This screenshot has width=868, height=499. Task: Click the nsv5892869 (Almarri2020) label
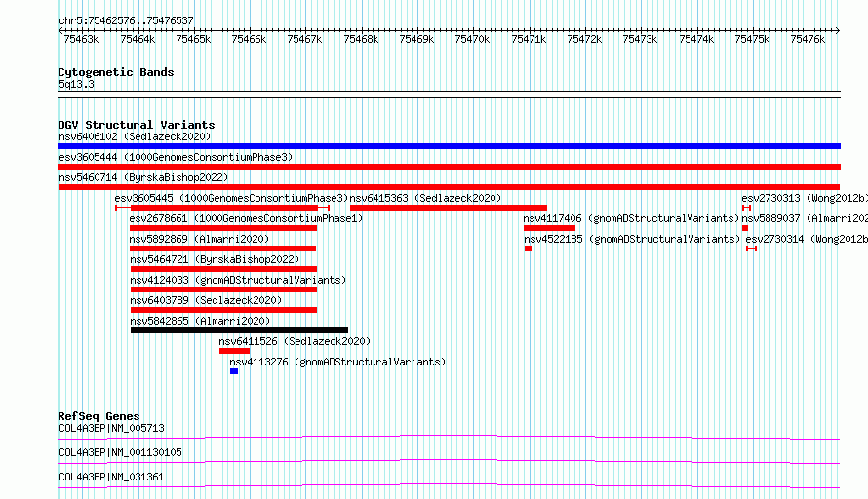pyautogui.click(x=199, y=239)
